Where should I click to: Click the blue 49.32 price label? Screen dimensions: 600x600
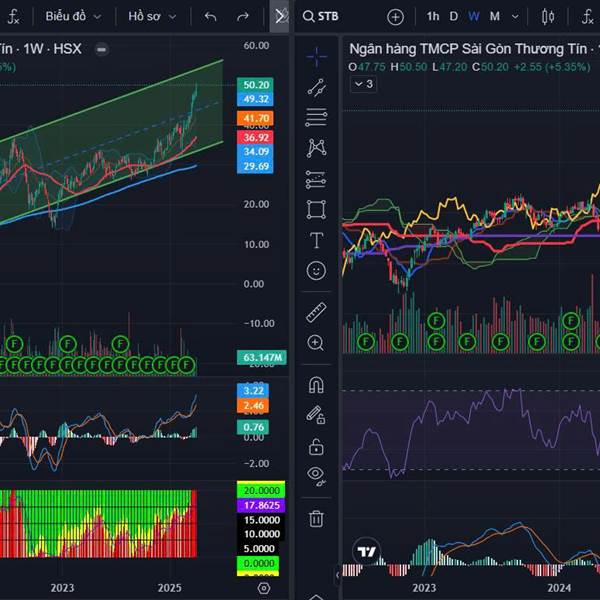255,99
